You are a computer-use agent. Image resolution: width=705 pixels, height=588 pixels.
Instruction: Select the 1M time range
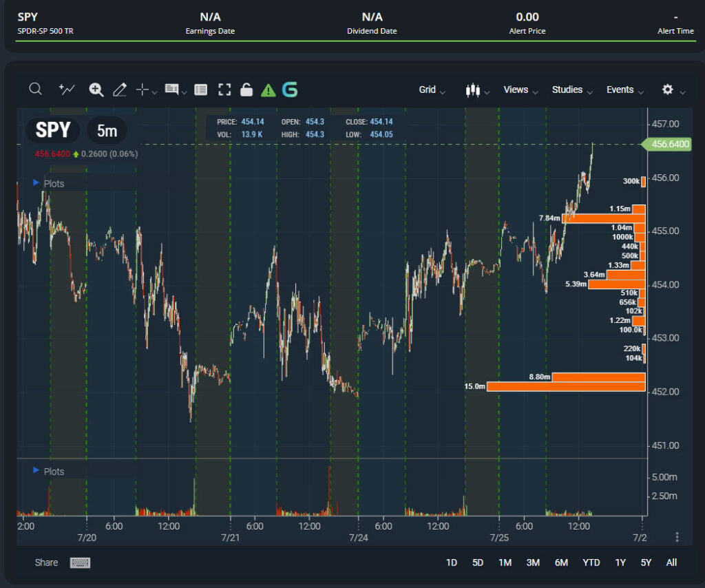(x=505, y=563)
